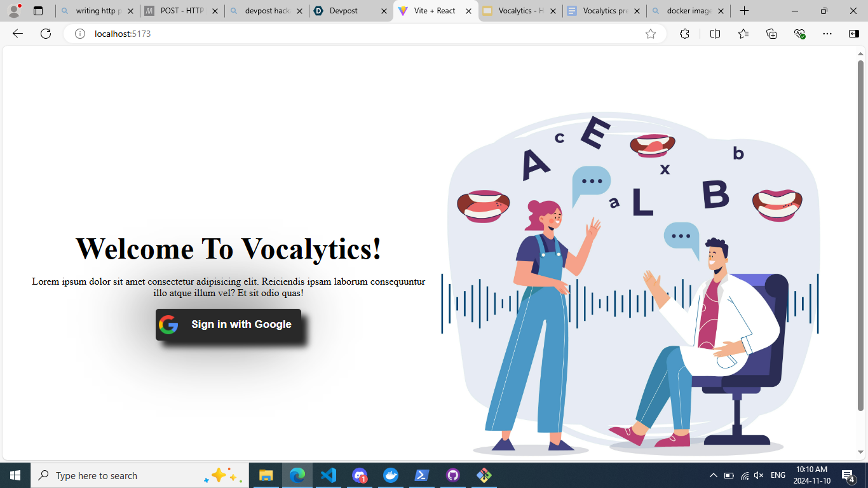This screenshot has height=488, width=868.
Task: Open Docker Desktop from taskbar
Action: coord(391,475)
